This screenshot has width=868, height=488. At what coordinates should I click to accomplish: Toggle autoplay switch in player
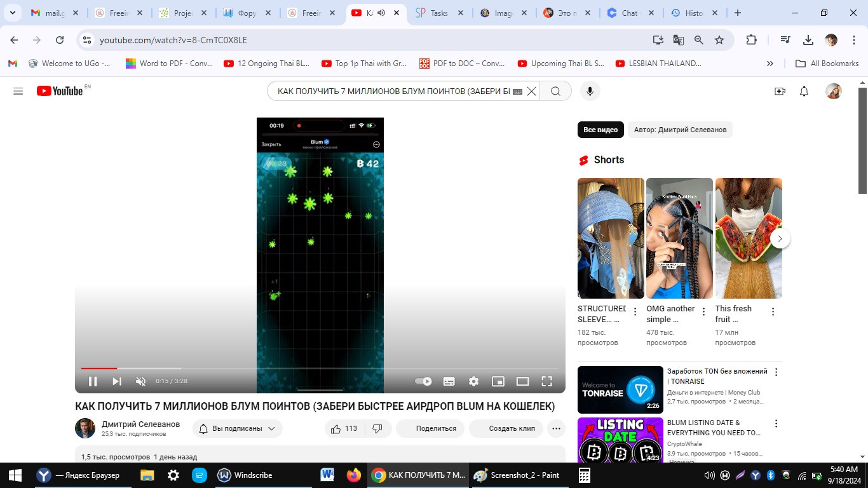[423, 381]
